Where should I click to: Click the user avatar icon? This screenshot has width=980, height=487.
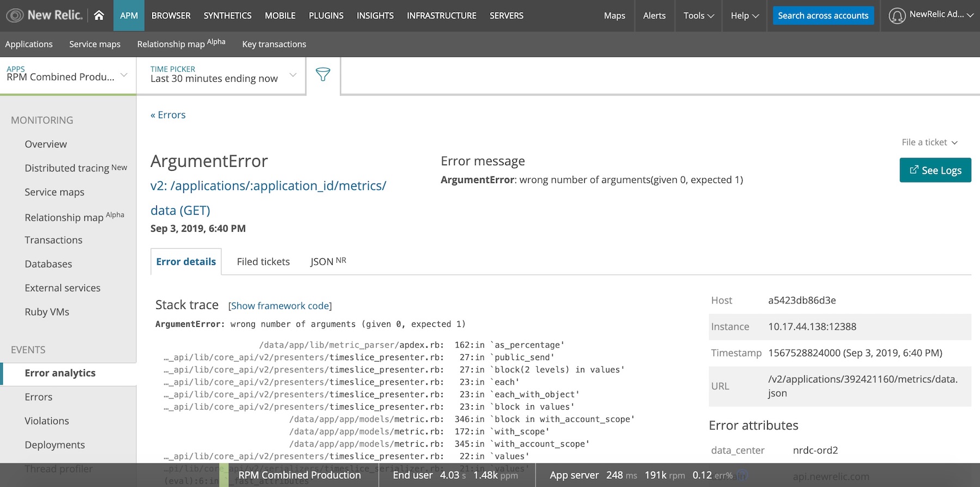pyautogui.click(x=897, y=16)
